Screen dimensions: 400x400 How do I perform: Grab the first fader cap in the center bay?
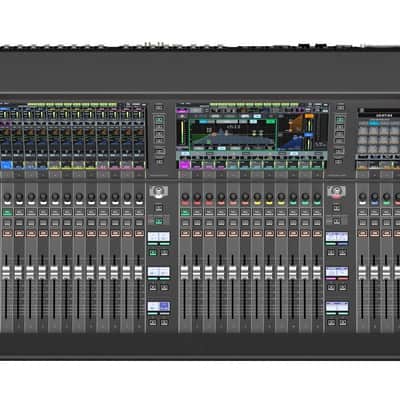184,272
